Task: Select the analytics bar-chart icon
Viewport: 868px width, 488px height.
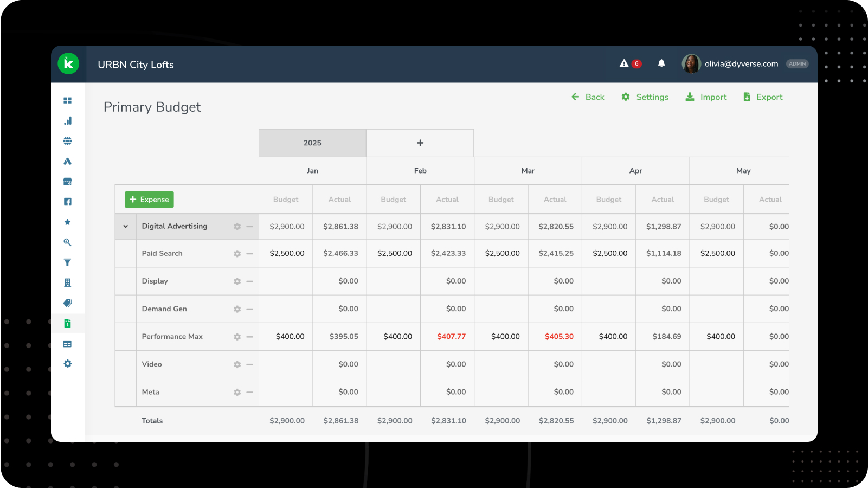Action: pos(67,120)
